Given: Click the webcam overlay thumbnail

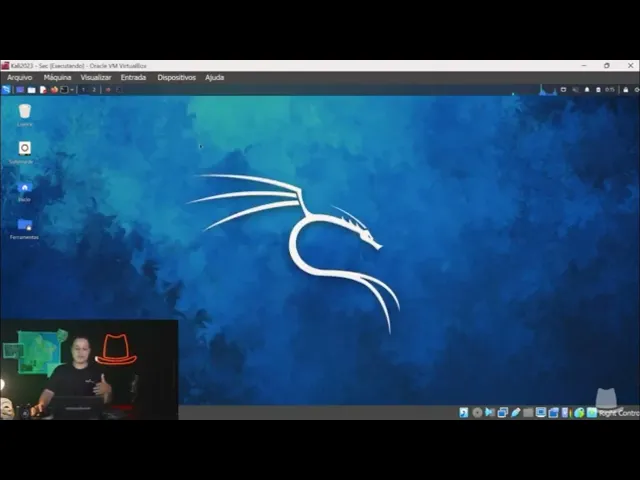Looking at the screenshot, I should coord(89,369).
